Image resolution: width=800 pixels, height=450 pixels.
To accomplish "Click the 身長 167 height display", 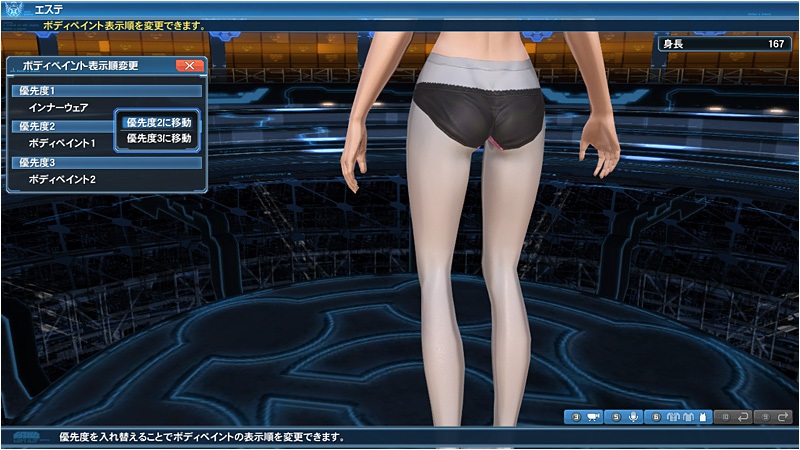I will (724, 44).
